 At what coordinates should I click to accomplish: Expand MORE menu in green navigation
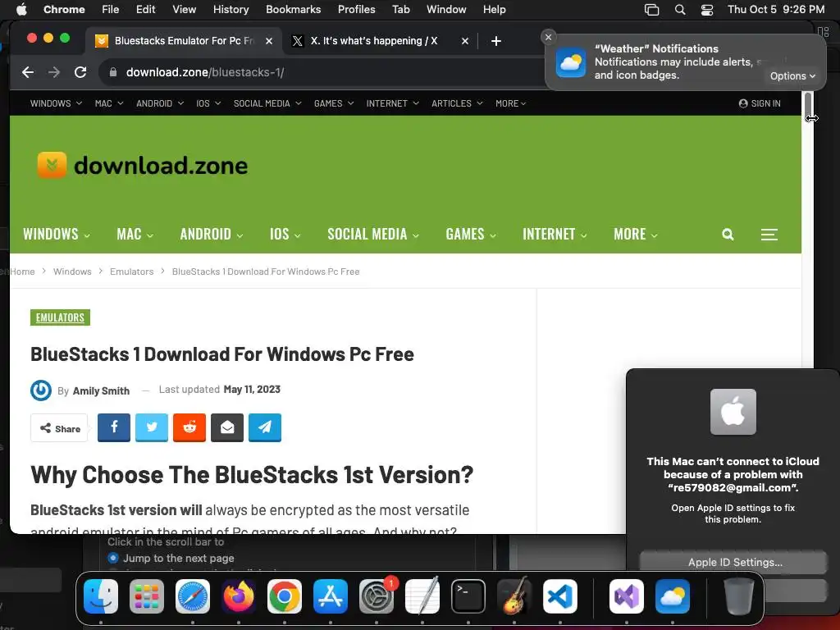[x=636, y=234]
